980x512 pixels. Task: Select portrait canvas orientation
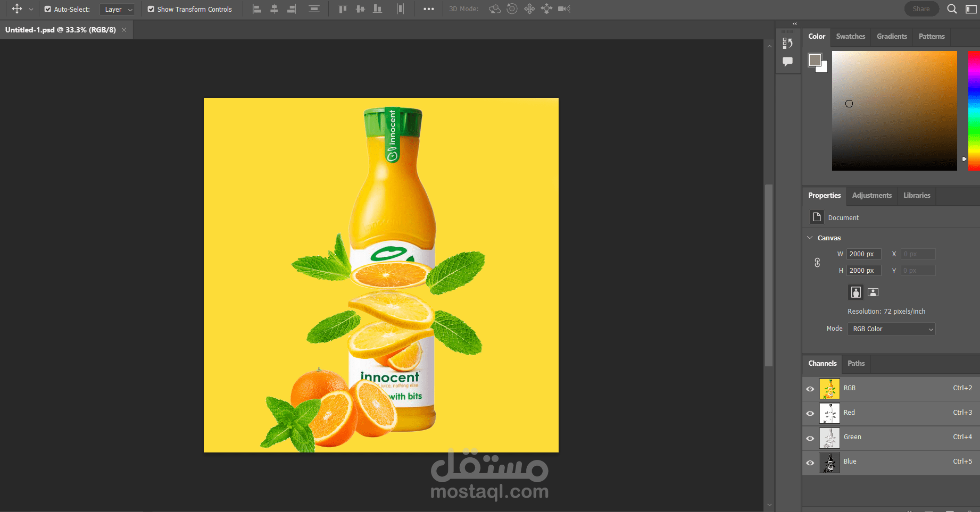click(856, 292)
